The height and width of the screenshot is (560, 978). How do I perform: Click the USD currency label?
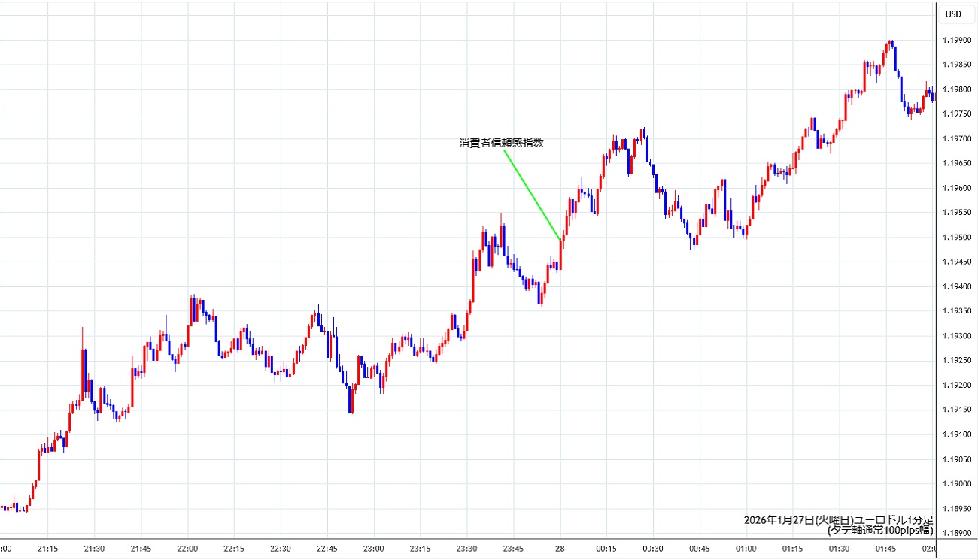click(953, 14)
